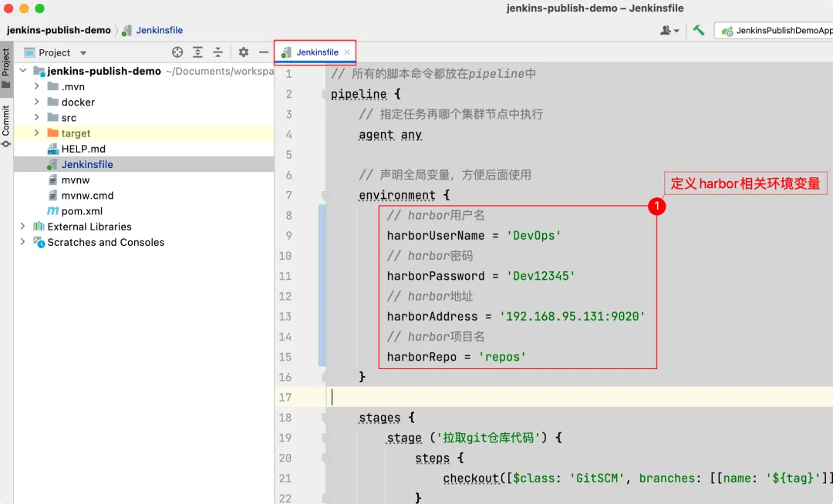Click mvnw file icon

coord(52,180)
